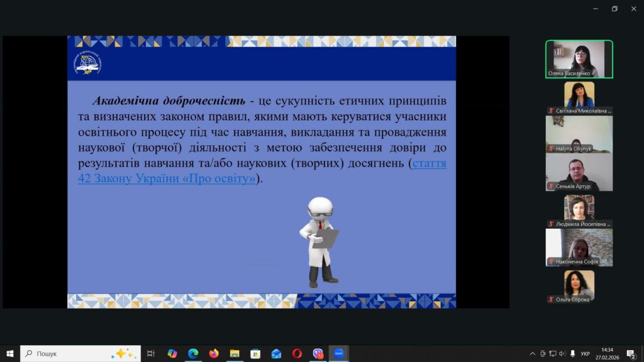Switch to the Zoom taskbar icon
Screen dimensions: 644x362
[x=339, y=353]
